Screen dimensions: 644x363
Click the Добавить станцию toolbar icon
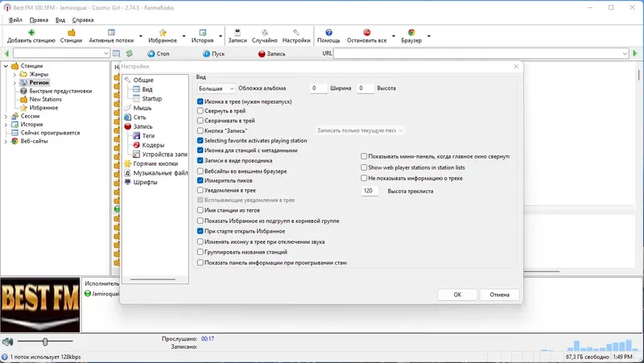click(x=31, y=32)
